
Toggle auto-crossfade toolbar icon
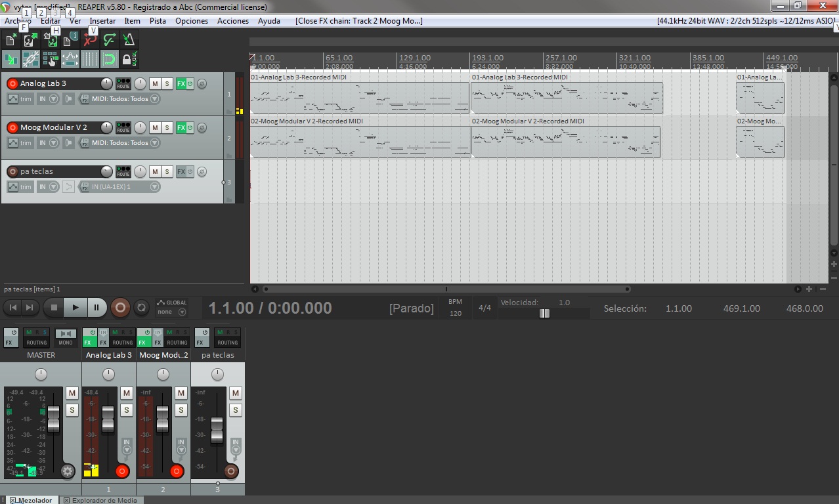coord(11,59)
